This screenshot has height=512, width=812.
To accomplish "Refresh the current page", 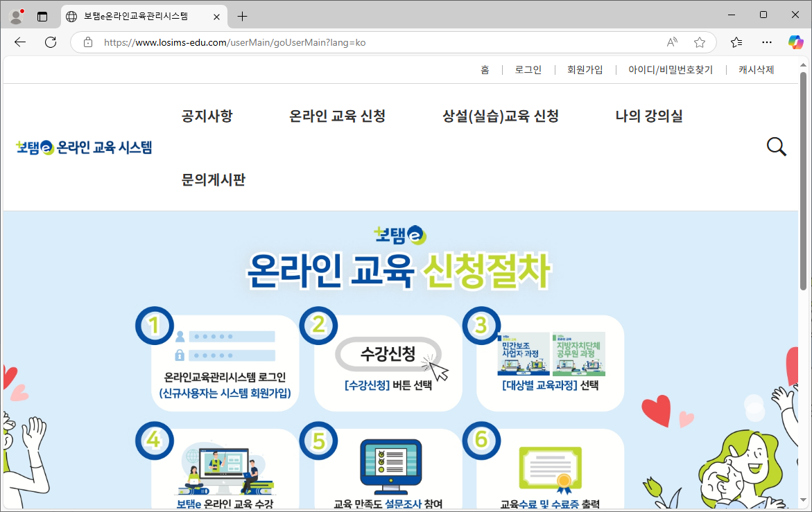I will (50, 42).
